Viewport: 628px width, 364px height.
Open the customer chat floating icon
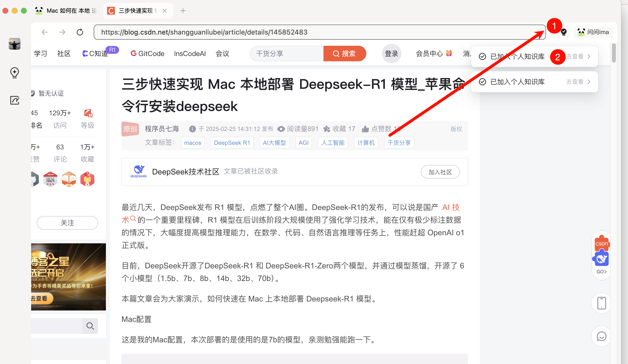point(601,336)
